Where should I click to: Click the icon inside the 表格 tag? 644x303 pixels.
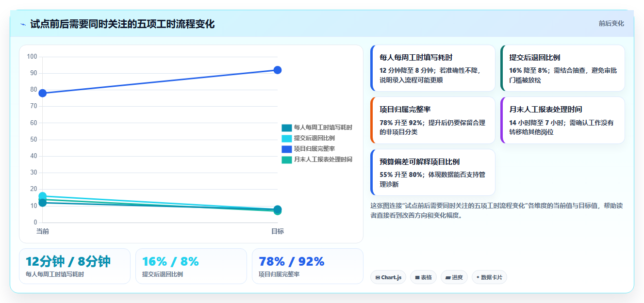coord(417,278)
